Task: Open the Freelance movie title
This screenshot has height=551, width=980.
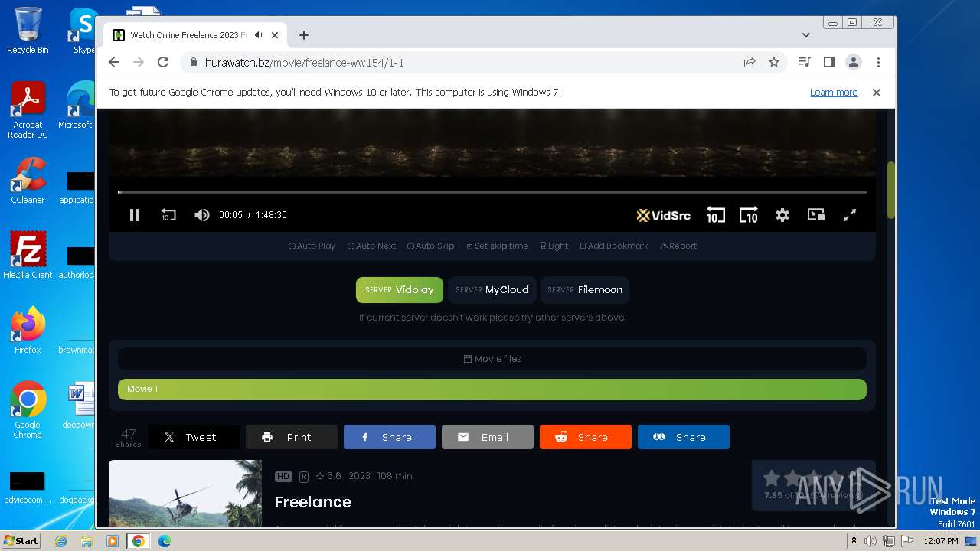Action: click(313, 502)
